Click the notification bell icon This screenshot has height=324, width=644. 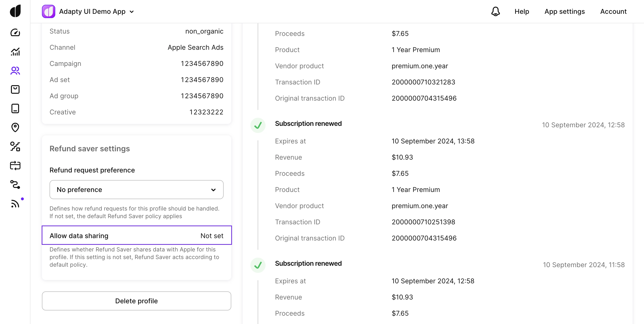click(495, 11)
